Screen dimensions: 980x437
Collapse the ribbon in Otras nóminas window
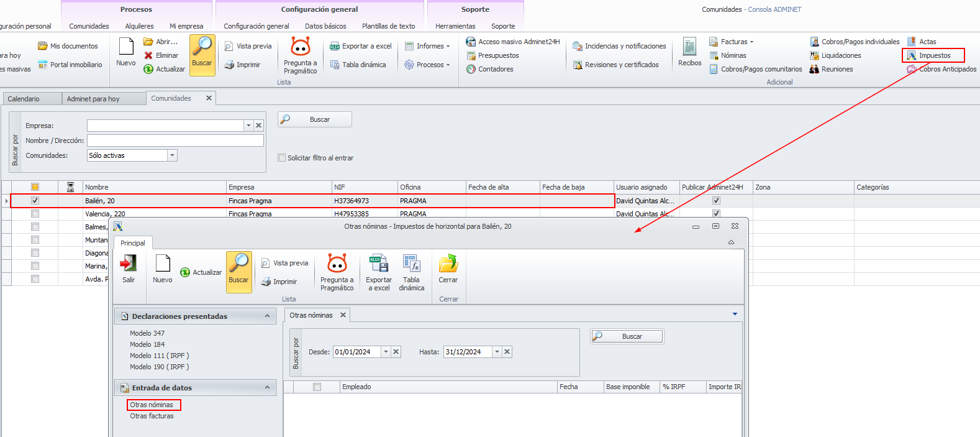click(732, 242)
